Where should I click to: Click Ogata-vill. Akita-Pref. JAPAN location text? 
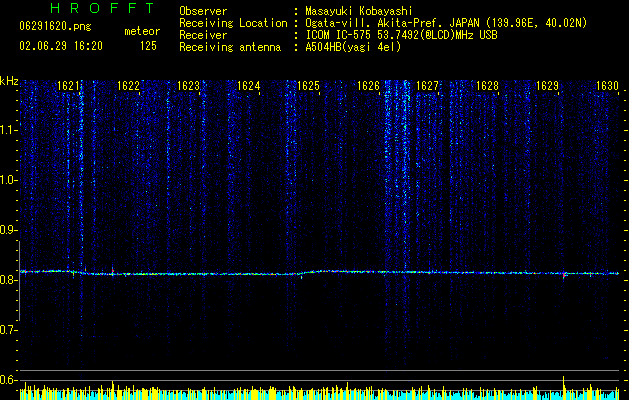click(x=446, y=23)
